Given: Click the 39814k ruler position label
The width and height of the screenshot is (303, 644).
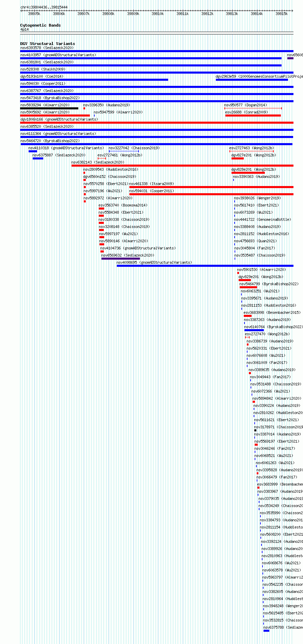Looking at the screenshot, I should 257,14.
